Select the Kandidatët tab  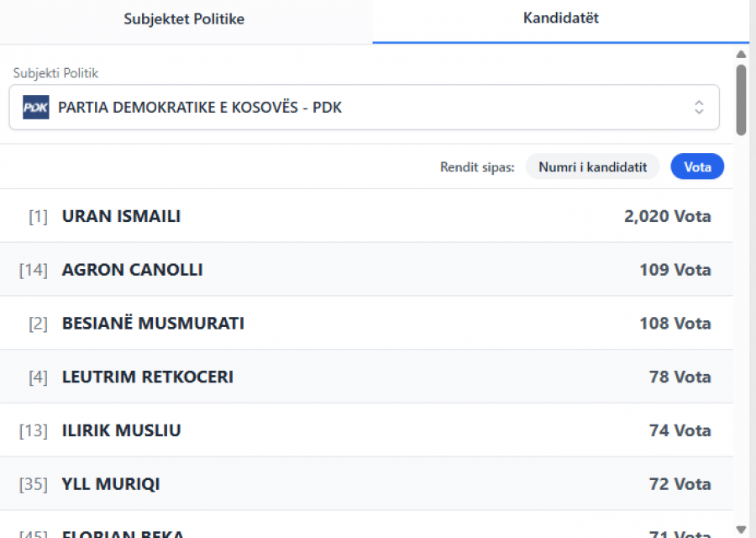tap(560, 18)
